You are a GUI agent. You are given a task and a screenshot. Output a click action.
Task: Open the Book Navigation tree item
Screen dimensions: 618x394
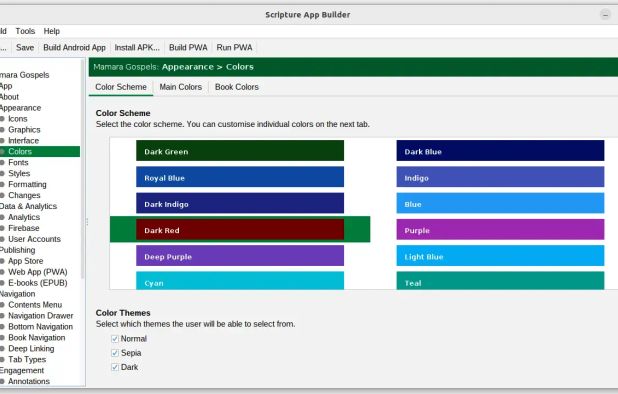point(37,338)
